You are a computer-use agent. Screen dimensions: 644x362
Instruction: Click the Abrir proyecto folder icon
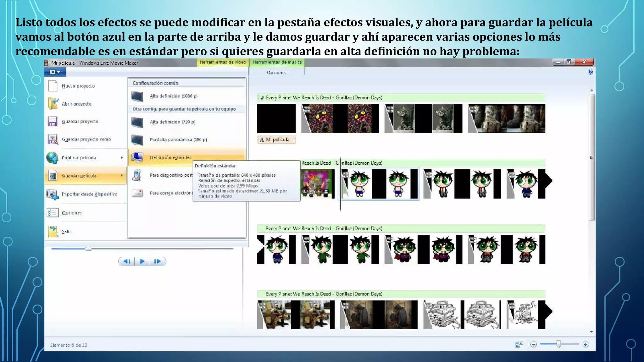tap(53, 103)
